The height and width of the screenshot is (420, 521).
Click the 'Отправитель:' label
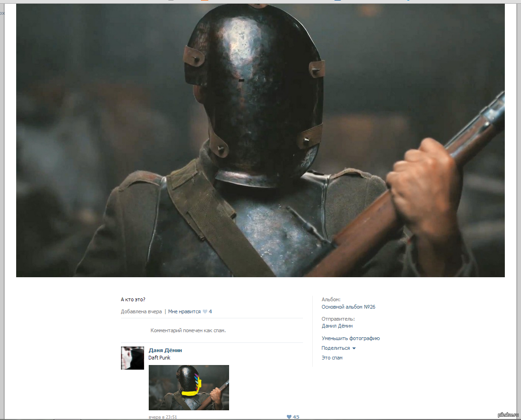pyautogui.click(x=338, y=319)
